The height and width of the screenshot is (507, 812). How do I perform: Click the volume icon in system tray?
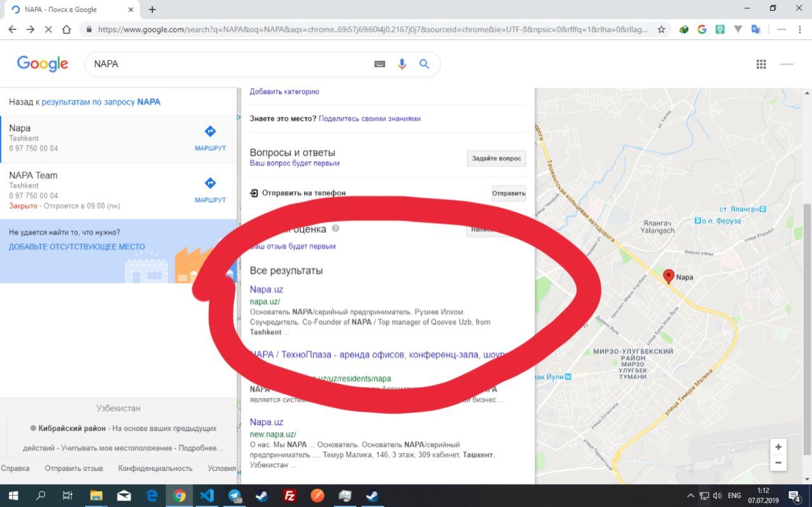(717, 496)
